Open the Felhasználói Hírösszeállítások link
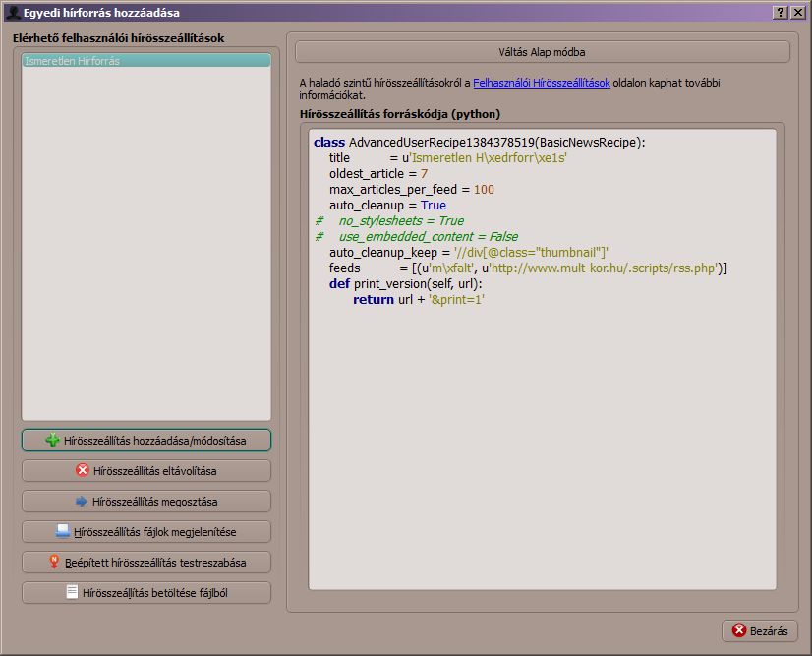Image resolution: width=812 pixels, height=656 pixels. (x=541, y=83)
